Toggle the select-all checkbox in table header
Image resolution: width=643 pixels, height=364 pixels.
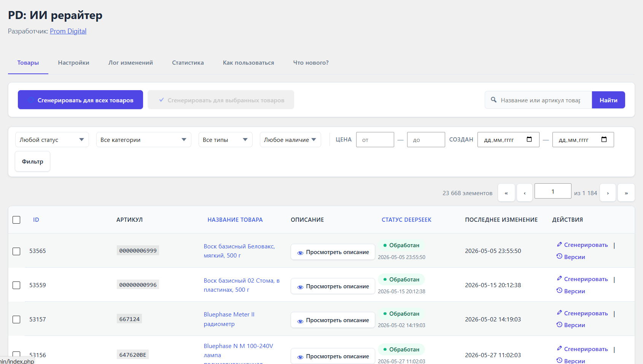[16, 220]
